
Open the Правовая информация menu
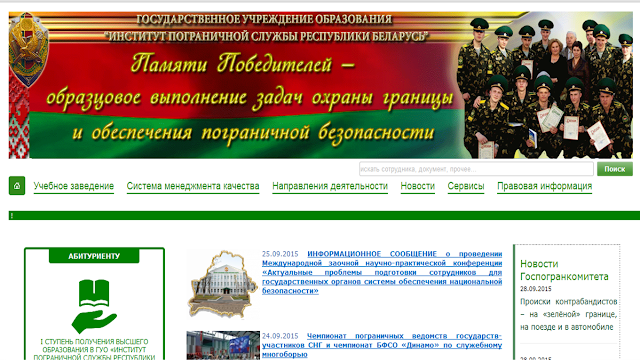pos(544,186)
